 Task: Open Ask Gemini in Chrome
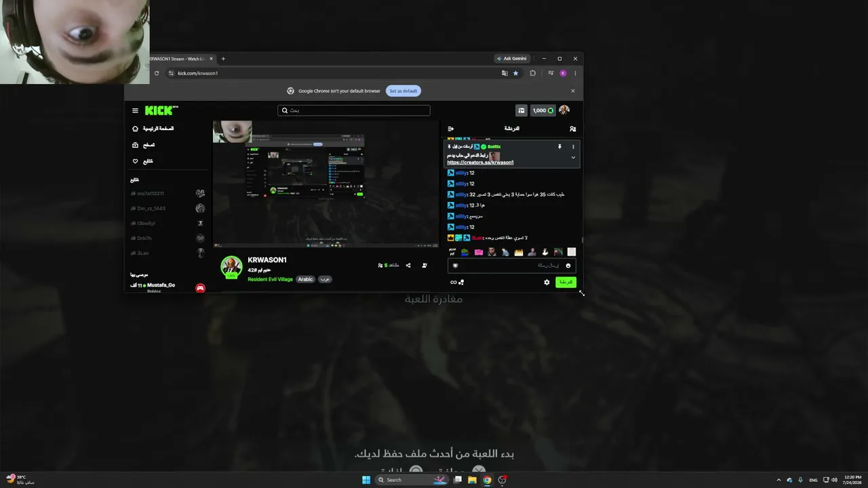pyautogui.click(x=512, y=59)
